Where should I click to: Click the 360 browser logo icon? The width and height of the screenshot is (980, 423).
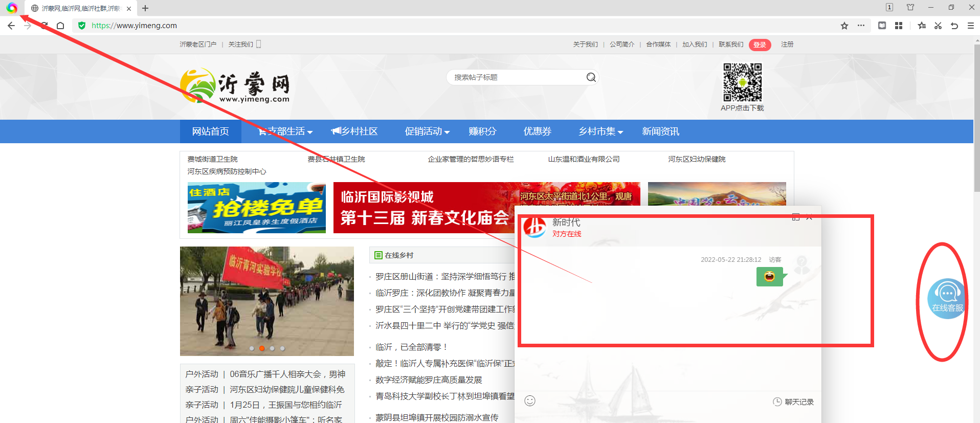[12, 8]
